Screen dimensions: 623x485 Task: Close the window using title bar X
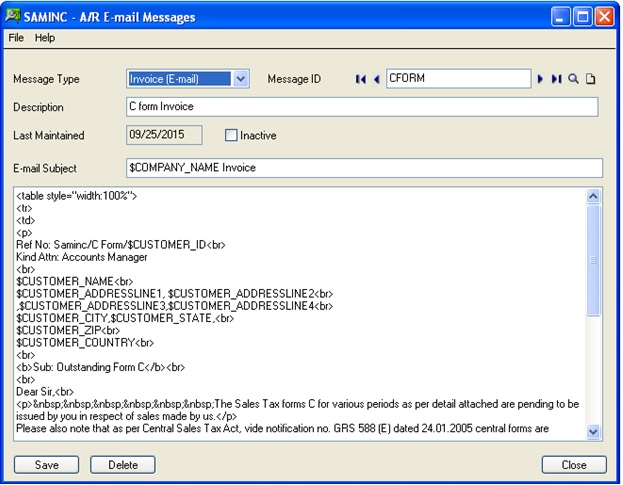[x=604, y=17]
